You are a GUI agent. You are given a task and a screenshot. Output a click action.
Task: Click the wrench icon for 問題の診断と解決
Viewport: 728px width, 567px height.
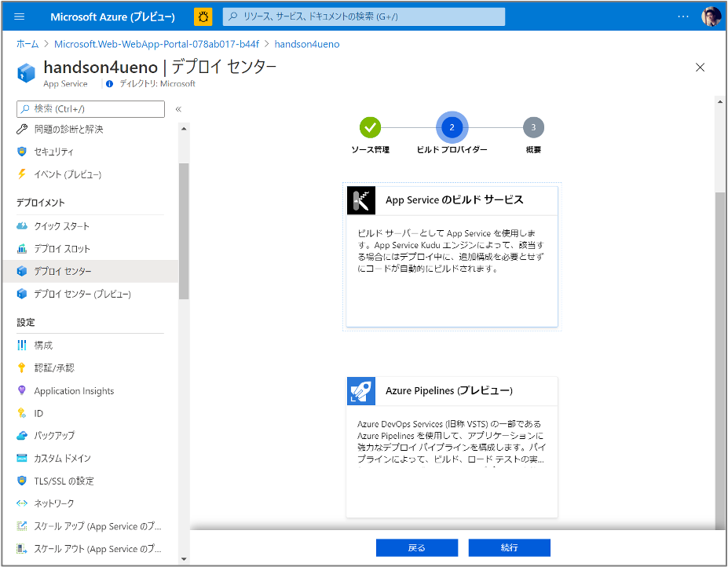point(22,129)
